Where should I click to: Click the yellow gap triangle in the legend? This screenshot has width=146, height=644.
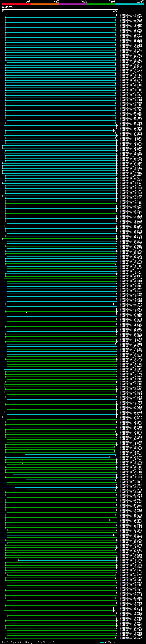tap(19, 642)
